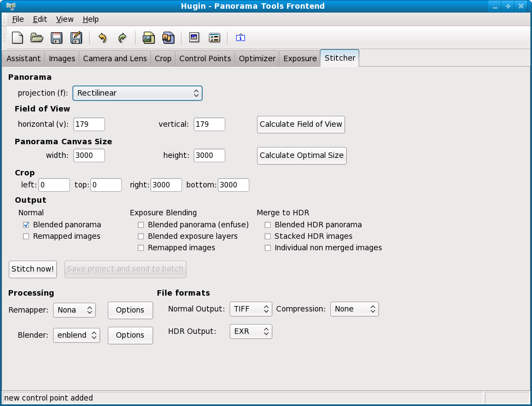Viewport: 532px width, 406px height.
Task: Open a project with the folder icon
Action: point(37,38)
